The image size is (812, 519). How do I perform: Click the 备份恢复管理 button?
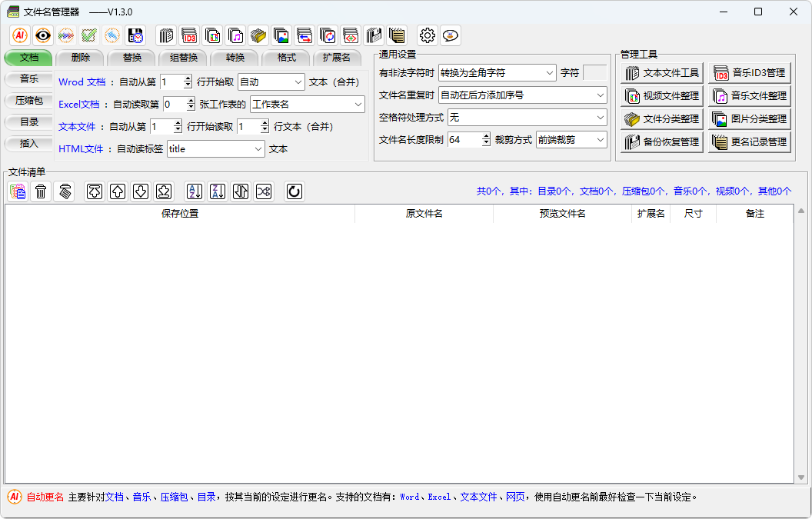tap(662, 142)
